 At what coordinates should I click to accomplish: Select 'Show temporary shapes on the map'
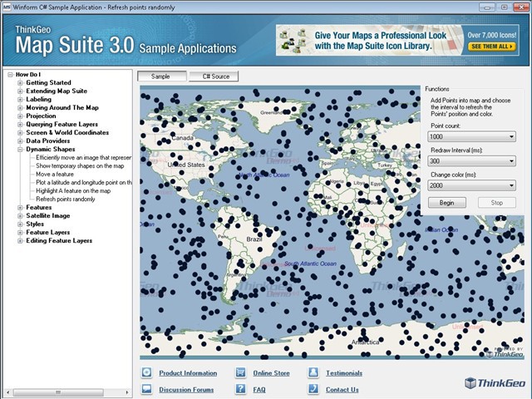coord(80,166)
